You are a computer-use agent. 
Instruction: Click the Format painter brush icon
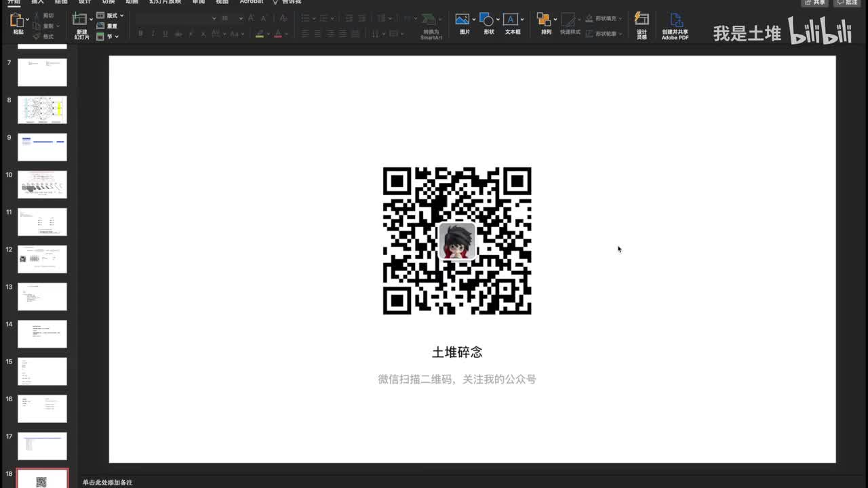click(x=37, y=36)
